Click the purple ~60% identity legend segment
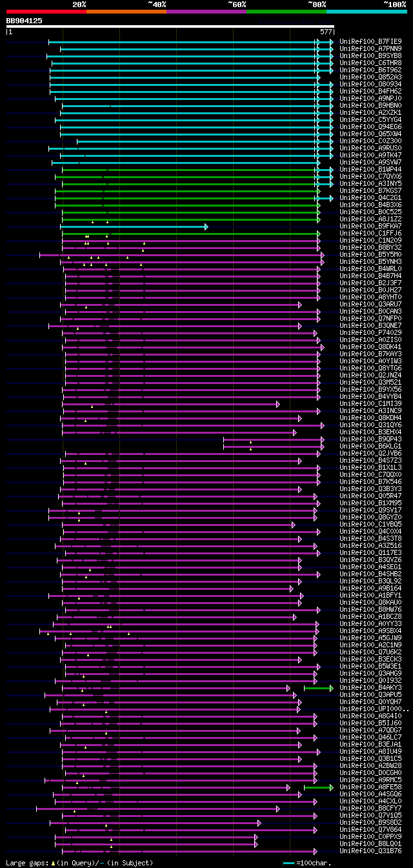The width and height of the screenshot is (413, 868). [206, 12]
